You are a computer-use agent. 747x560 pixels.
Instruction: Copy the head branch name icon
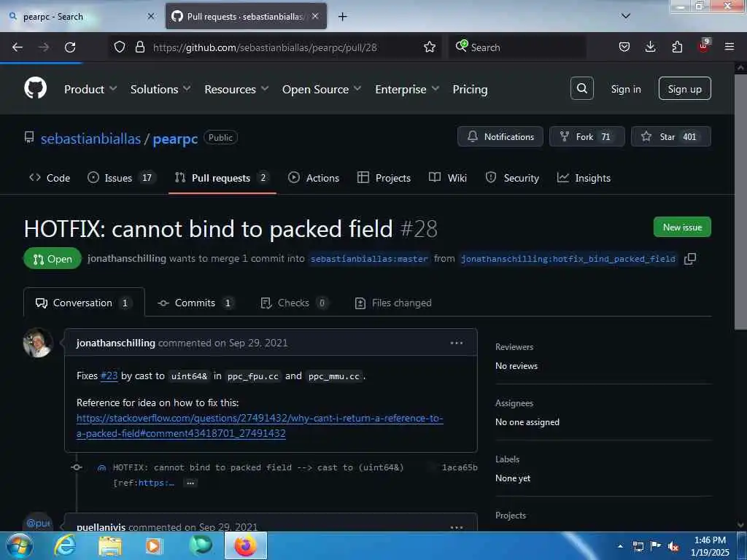pos(690,259)
